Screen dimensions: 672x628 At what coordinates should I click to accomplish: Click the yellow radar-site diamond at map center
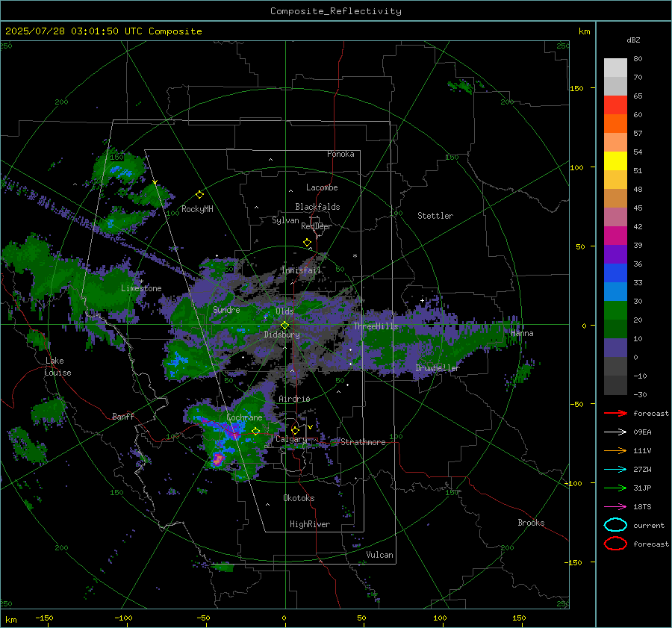pos(284,326)
